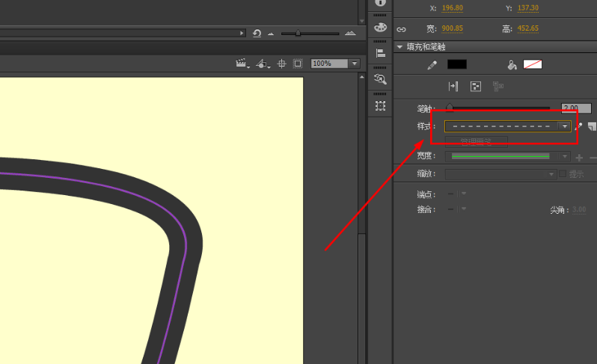Open the Edit Symbols menu icon

pyautogui.click(x=263, y=64)
